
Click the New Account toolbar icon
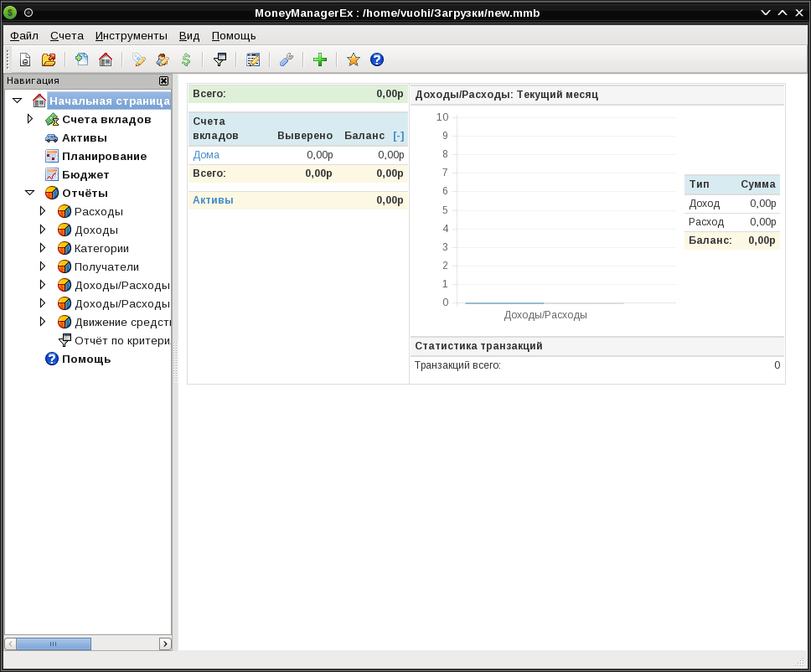coord(81,59)
